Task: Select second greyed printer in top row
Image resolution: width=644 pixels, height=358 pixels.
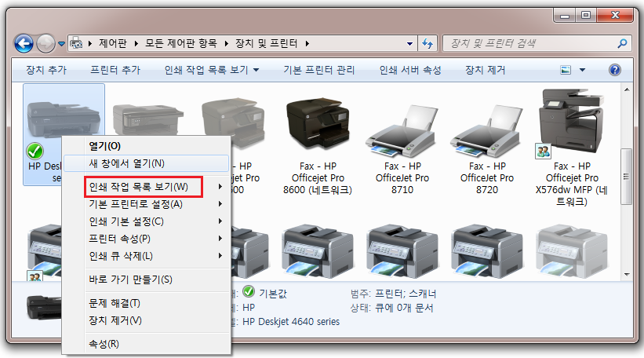Action: point(147,119)
